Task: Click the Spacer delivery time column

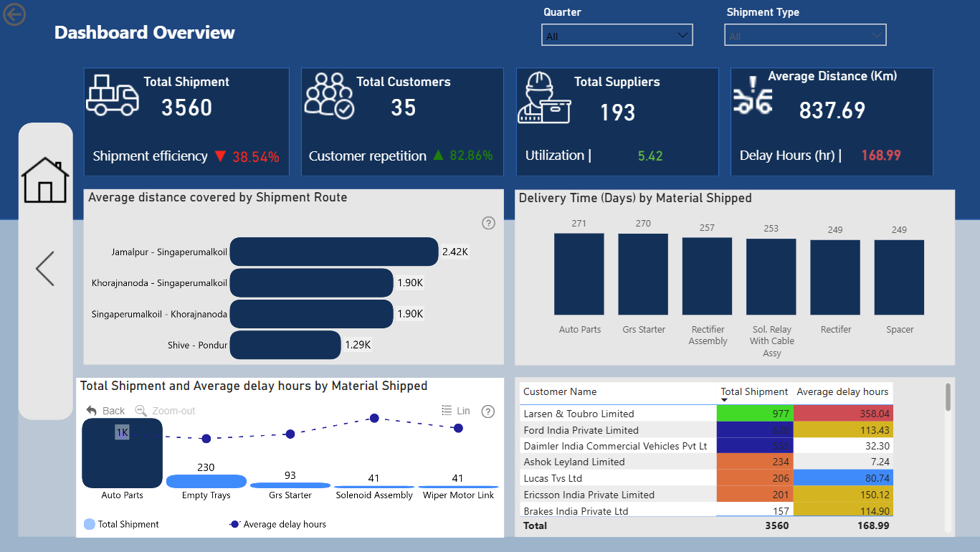Action: (899, 277)
